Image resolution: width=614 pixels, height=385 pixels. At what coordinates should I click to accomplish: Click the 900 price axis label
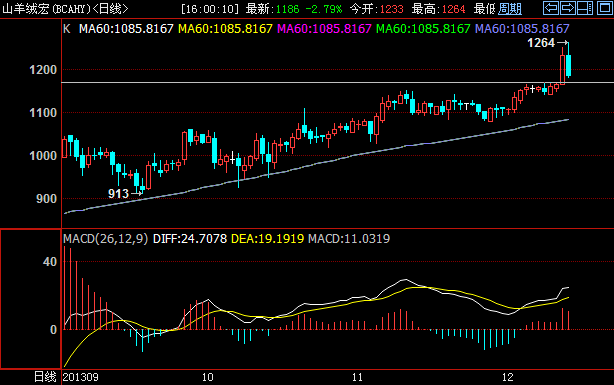point(47,199)
